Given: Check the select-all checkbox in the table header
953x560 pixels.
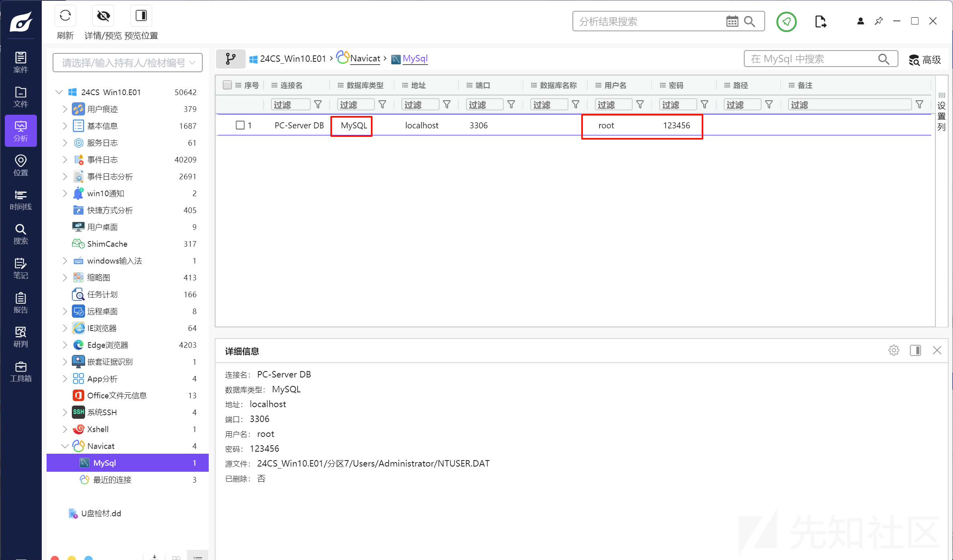Looking at the screenshot, I should pos(227,85).
